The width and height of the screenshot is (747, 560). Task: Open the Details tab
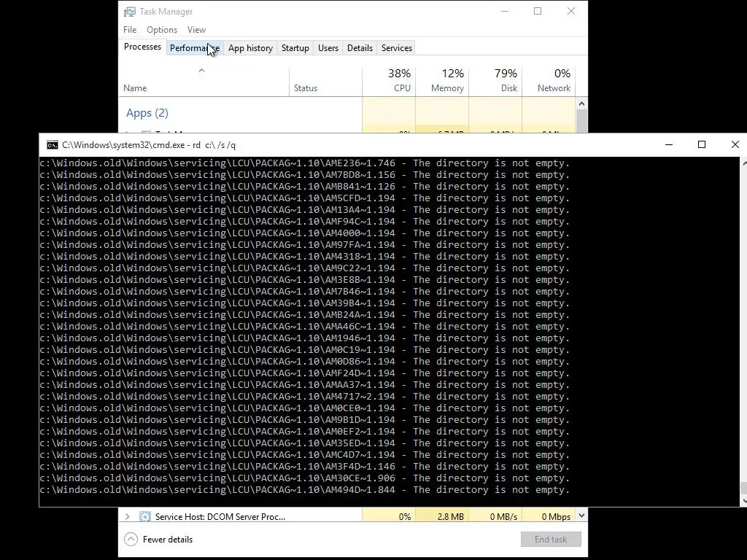(x=360, y=47)
